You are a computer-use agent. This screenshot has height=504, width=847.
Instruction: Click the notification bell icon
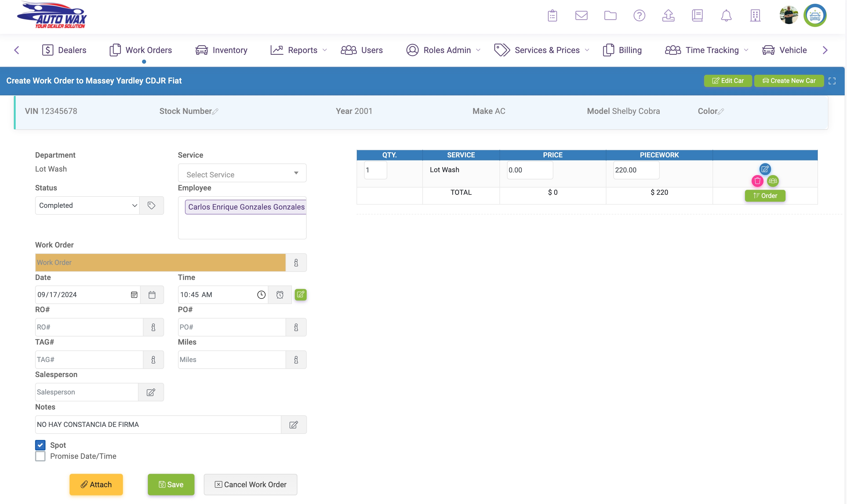[x=726, y=16]
